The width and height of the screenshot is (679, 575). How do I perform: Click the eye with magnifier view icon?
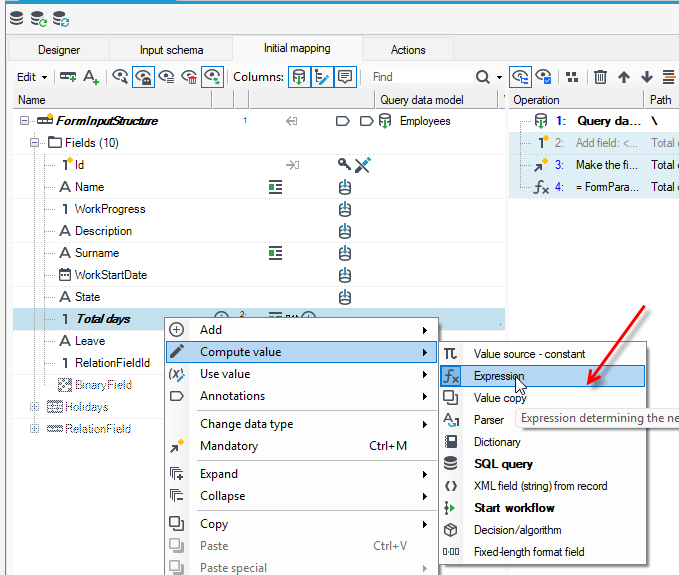(120, 77)
